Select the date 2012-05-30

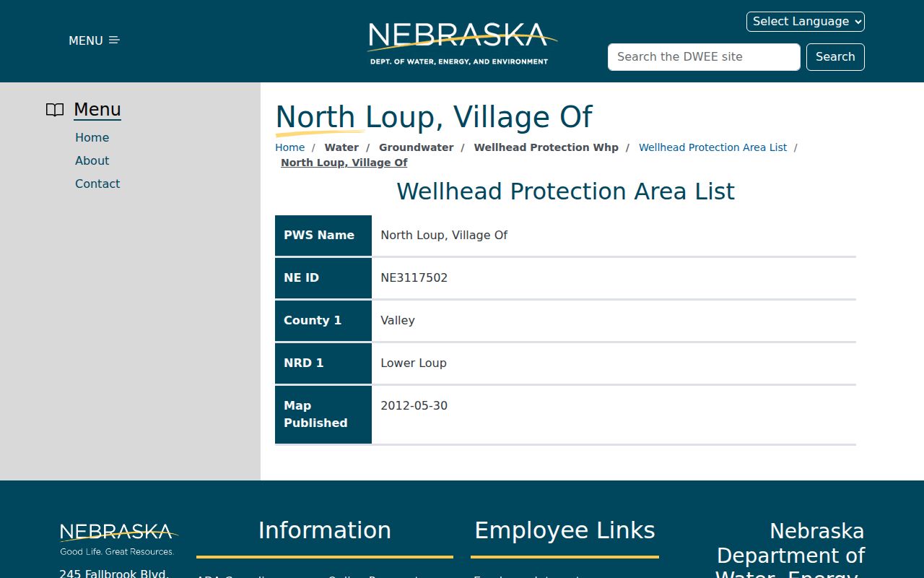(x=414, y=406)
